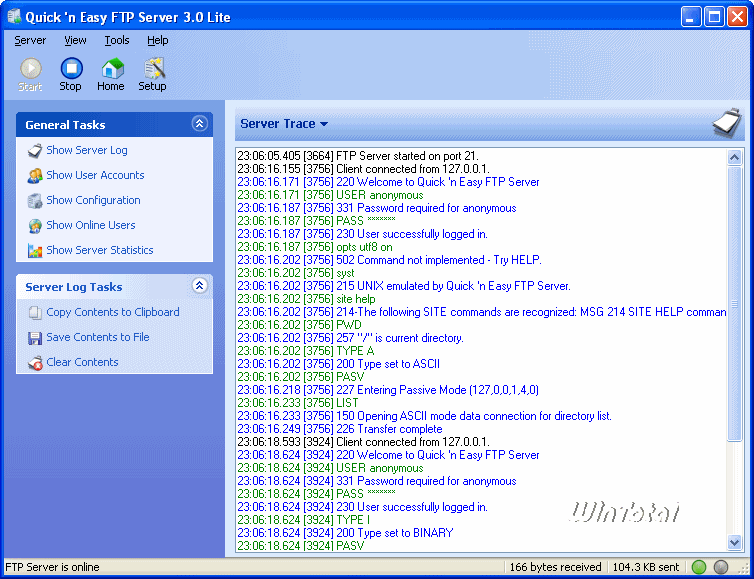Image resolution: width=754 pixels, height=579 pixels.
Task: Click the General Tasks panel title
Action: point(65,125)
